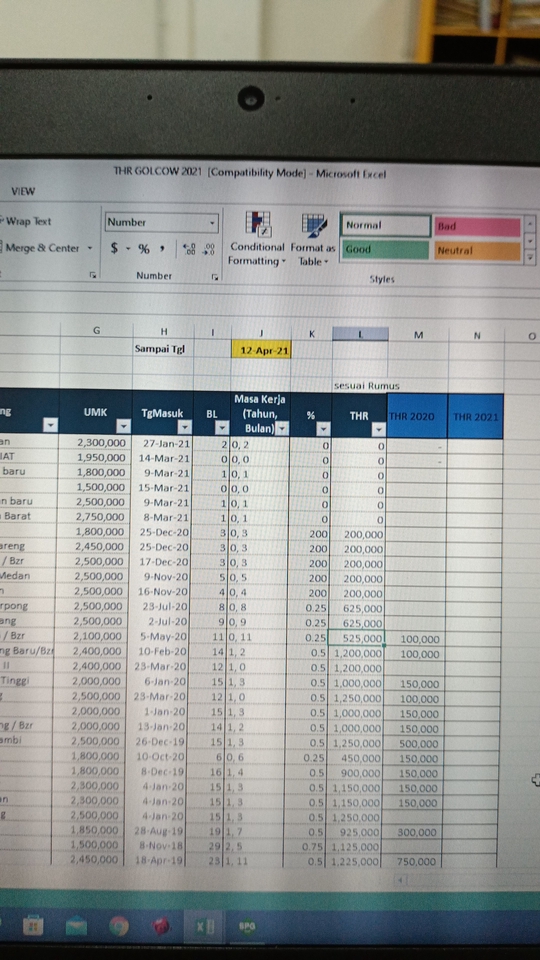Select the Sampai Tgl cell
Viewport: 540px width, 960px height.
click(x=163, y=349)
